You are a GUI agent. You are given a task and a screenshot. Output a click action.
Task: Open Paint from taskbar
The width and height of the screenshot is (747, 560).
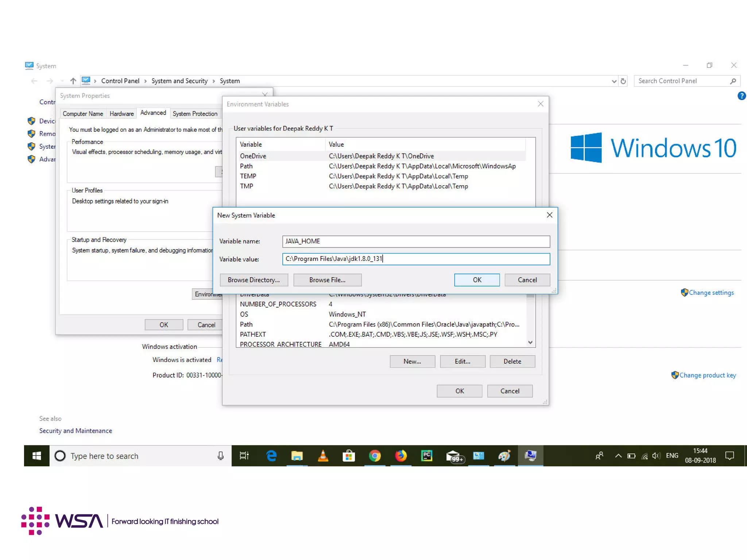504,456
